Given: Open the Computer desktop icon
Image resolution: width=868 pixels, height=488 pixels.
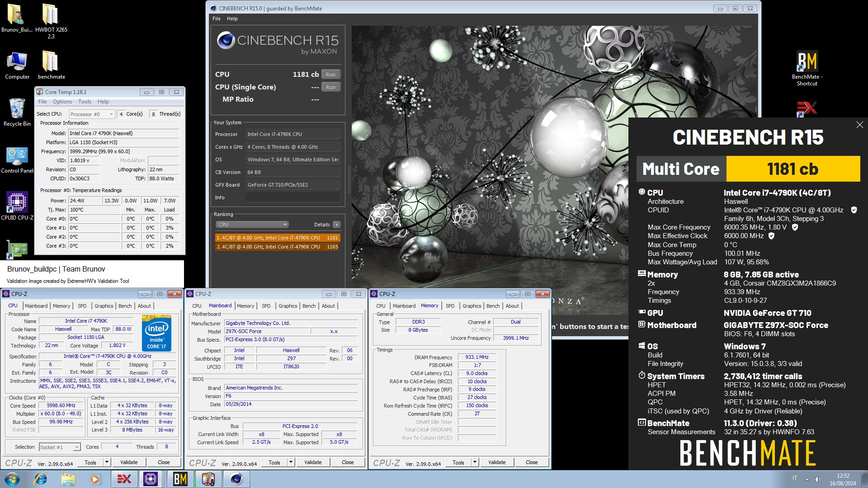Looking at the screenshot, I should pyautogui.click(x=17, y=66).
